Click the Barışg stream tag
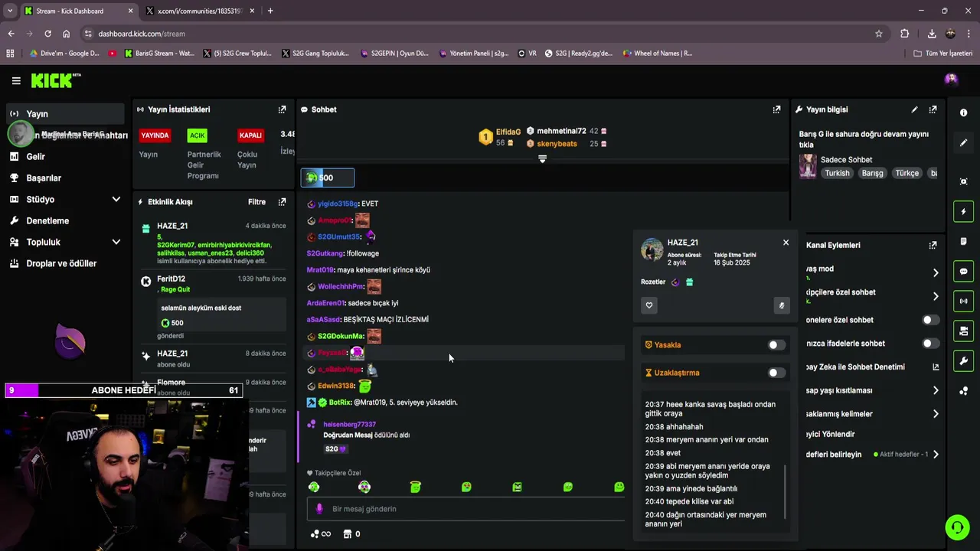 872,173
